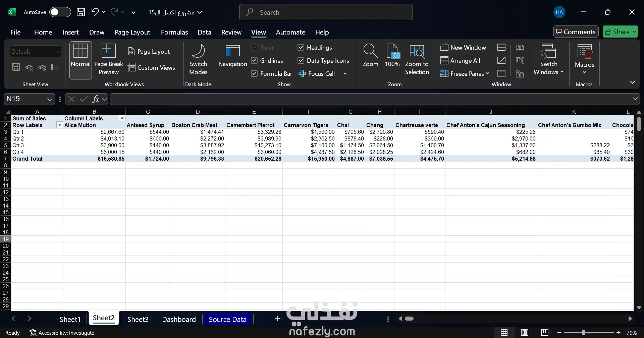Set zoom to 100%
This screenshot has height=338, width=644.
coord(392,56)
